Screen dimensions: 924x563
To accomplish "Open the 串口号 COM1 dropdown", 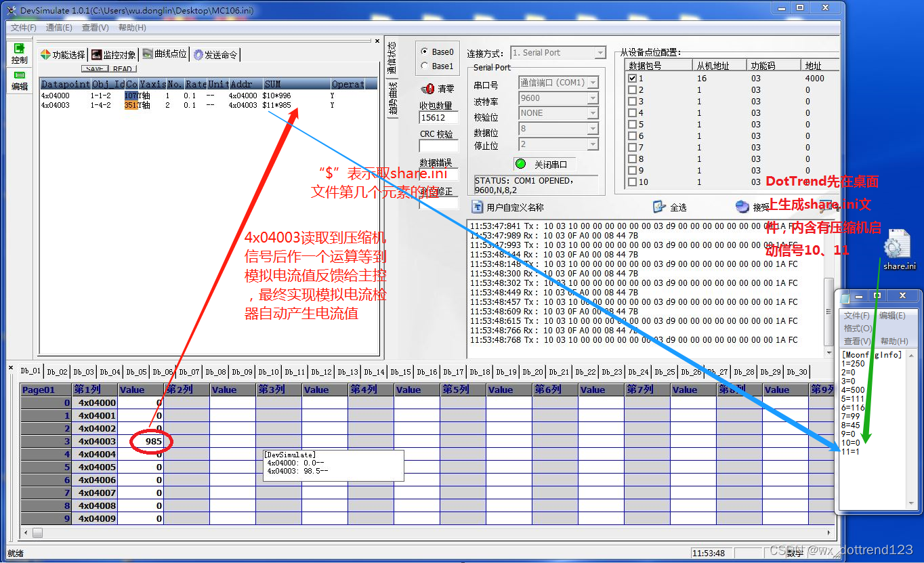I will click(x=593, y=83).
